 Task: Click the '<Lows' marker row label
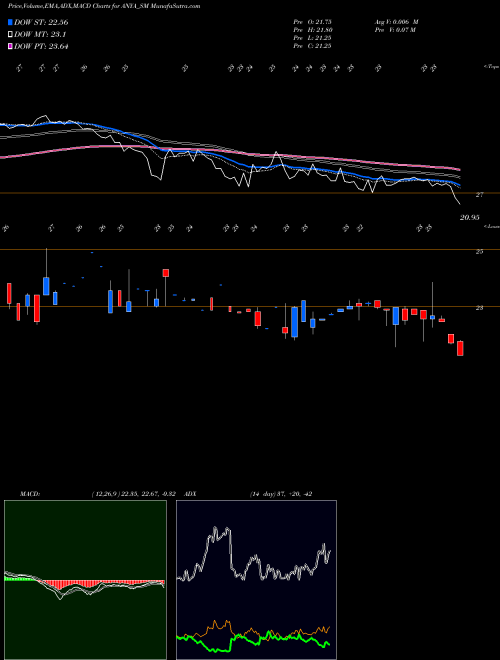coord(491,226)
